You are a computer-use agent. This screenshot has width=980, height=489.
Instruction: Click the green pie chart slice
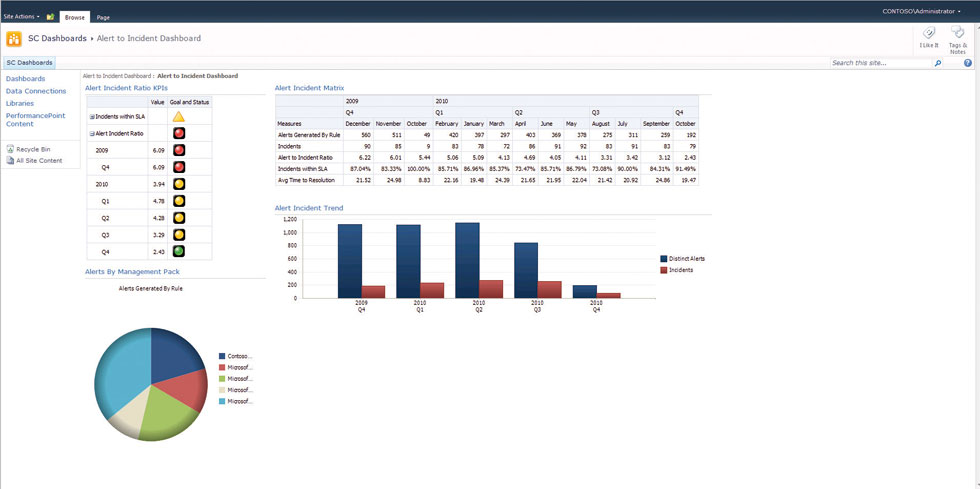(166, 413)
